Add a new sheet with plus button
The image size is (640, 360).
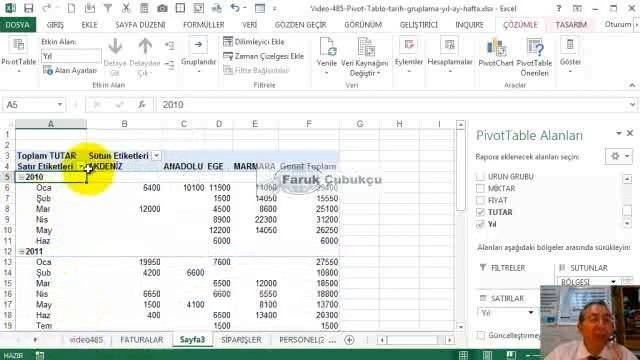coord(349,340)
